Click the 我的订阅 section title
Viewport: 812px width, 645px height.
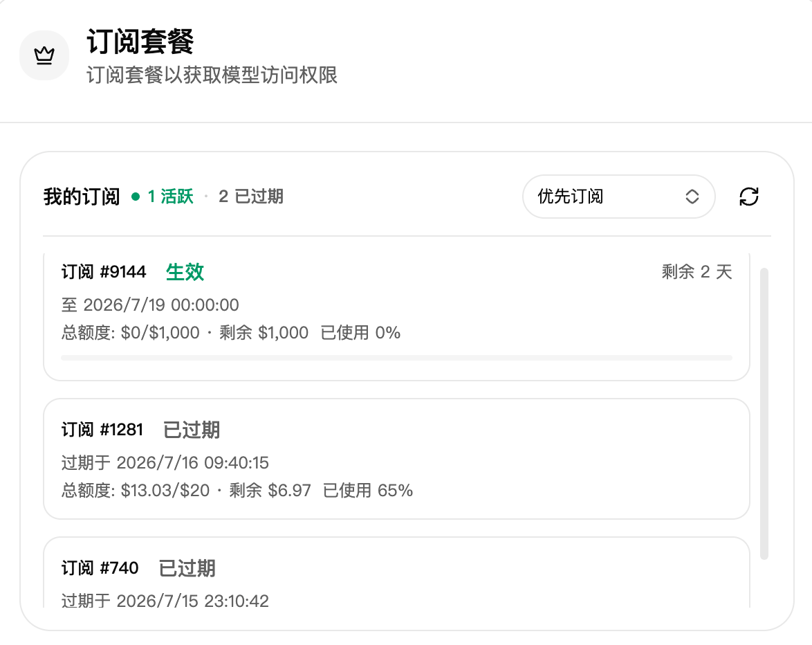pos(82,197)
